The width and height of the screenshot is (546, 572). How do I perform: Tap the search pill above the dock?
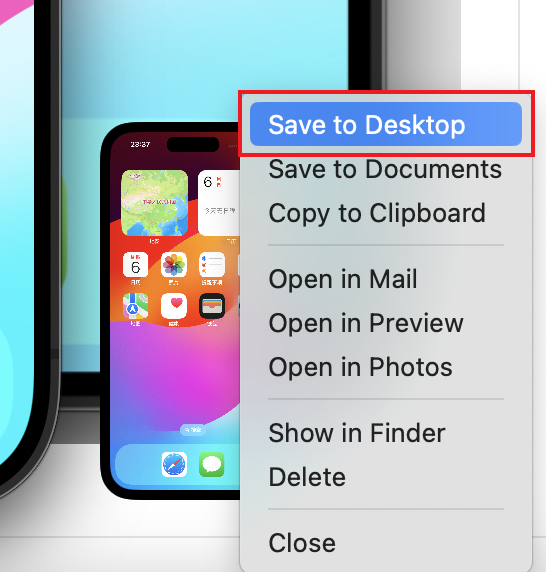coord(193,430)
